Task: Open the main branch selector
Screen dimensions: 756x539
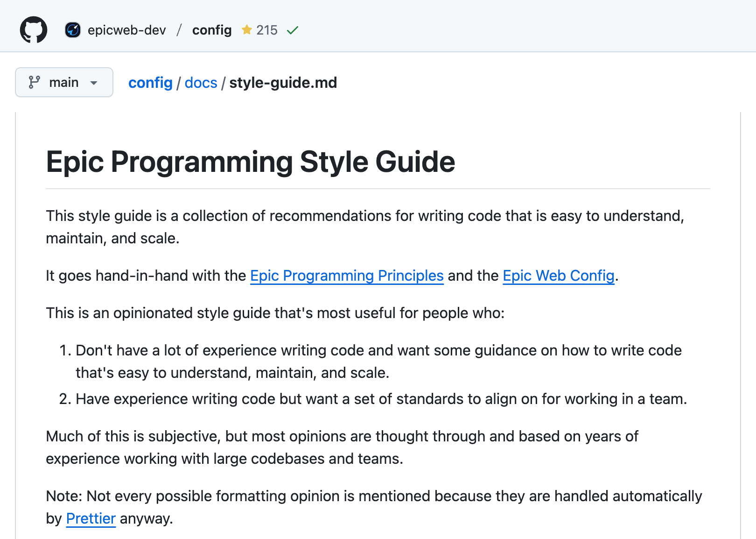Action: click(64, 82)
